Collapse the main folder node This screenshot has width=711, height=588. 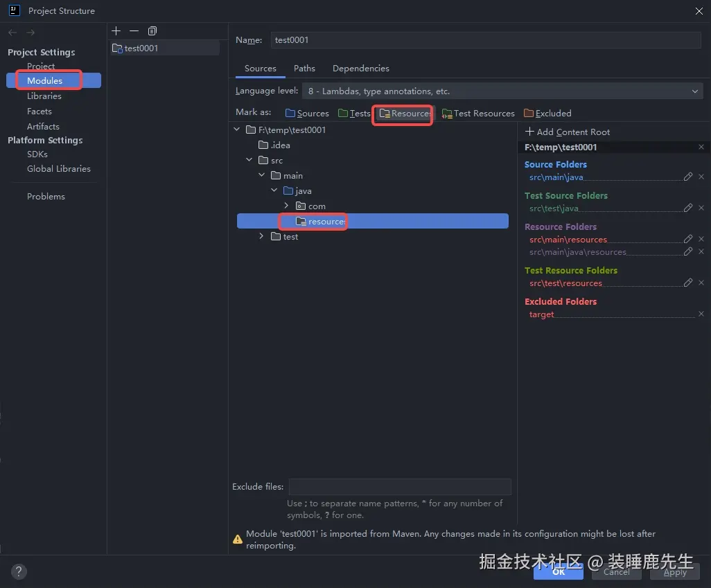262,175
